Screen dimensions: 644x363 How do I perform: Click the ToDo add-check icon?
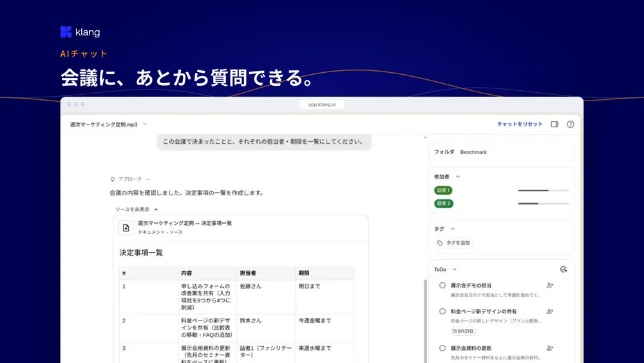click(x=563, y=270)
